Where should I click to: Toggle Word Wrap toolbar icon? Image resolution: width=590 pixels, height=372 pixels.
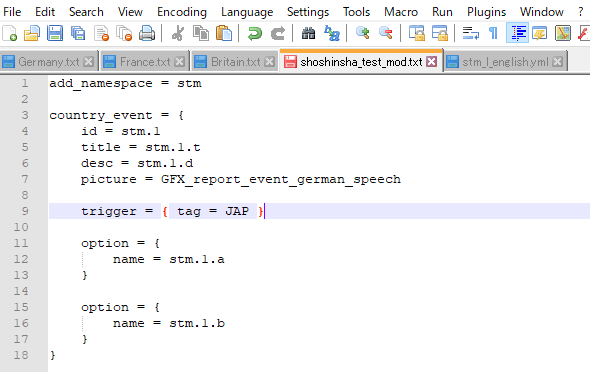tap(470, 33)
